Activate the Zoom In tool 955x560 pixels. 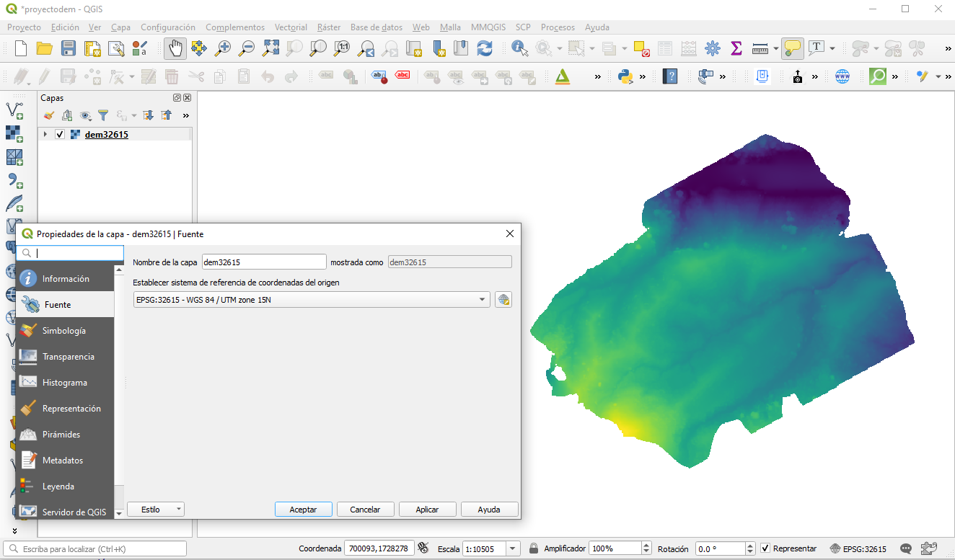coord(223,48)
